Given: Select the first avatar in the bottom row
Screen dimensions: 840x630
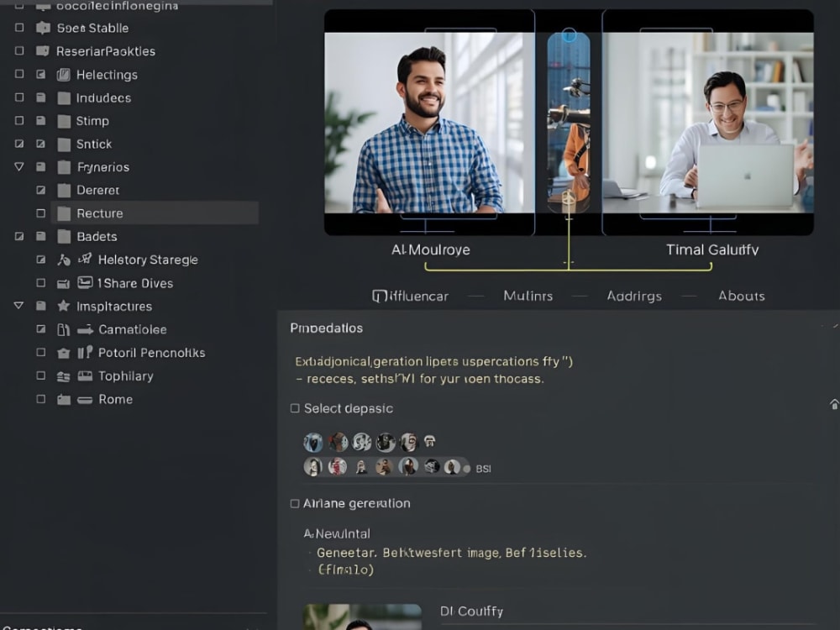Looking at the screenshot, I should click(x=312, y=466).
